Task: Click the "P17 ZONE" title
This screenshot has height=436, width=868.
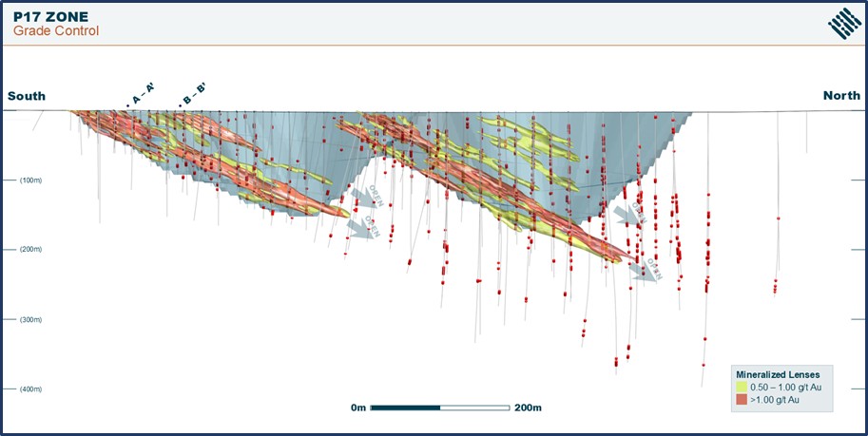Action: point(51,17)
